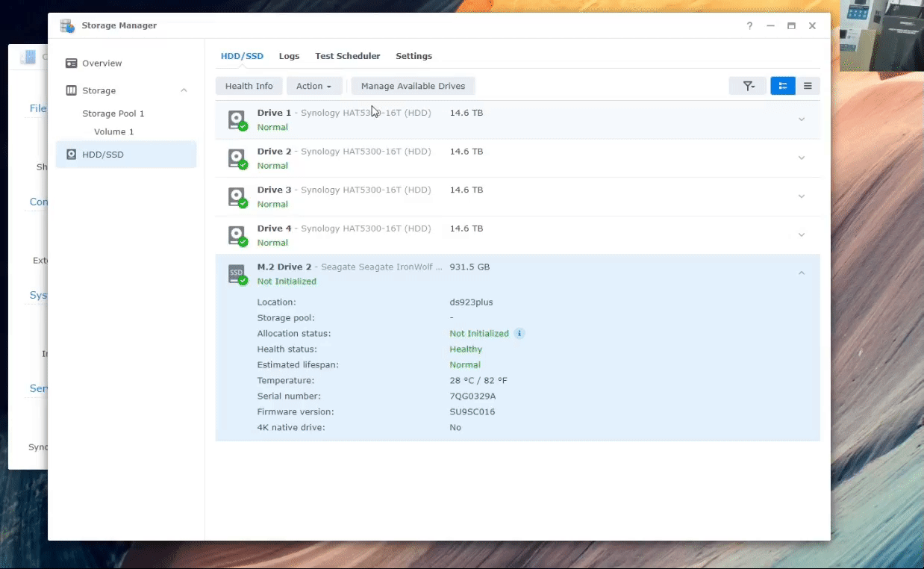Click the Overview sidebar icon
Image resolution: width=924 pixels, height=569 pixels.
coord(72,63)
